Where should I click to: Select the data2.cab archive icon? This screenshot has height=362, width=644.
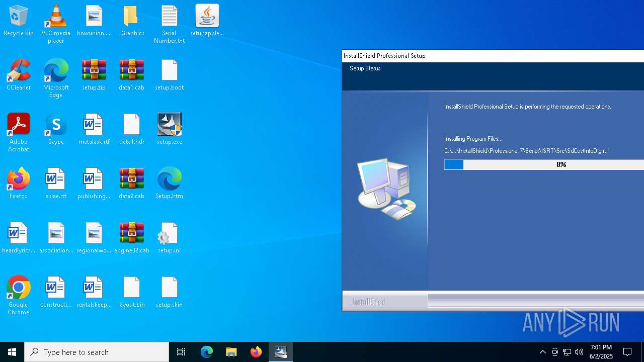[x=131, y=184]
